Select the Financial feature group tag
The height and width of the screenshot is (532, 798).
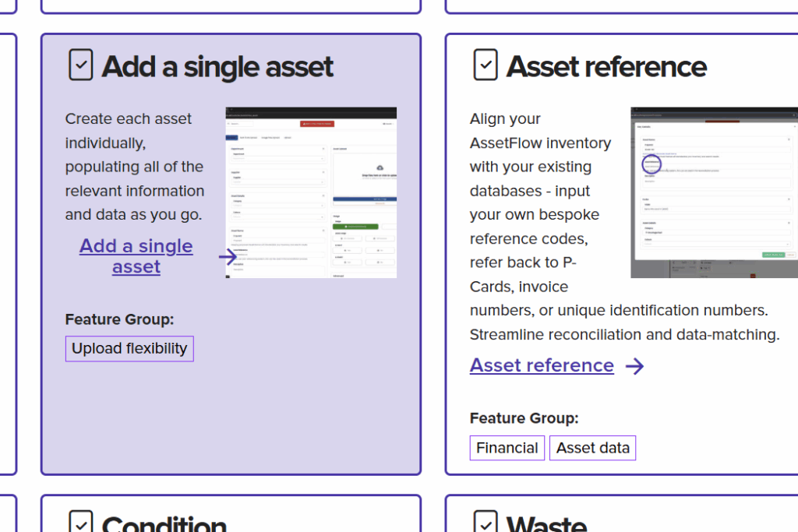[507, 448]
